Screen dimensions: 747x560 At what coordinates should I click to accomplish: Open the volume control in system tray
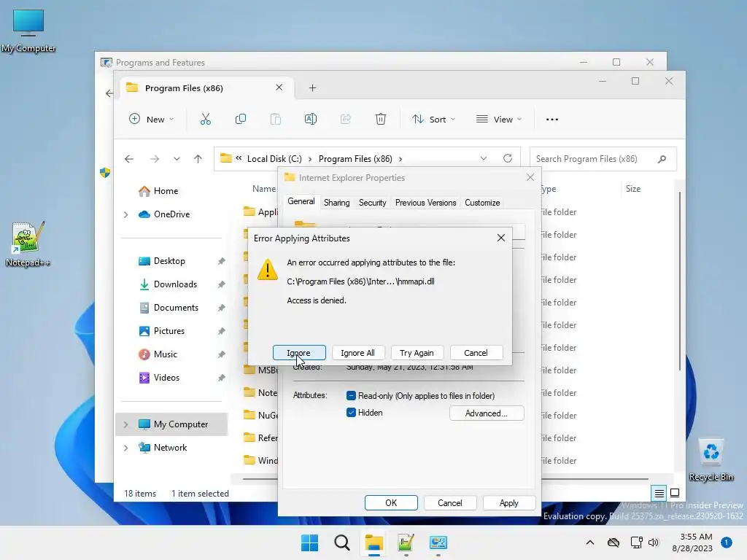pos(654,542)
